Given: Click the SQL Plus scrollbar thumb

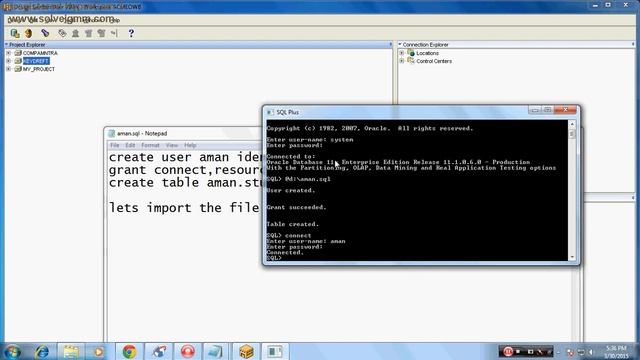Looking at the screenshot, I should (572, 134).
